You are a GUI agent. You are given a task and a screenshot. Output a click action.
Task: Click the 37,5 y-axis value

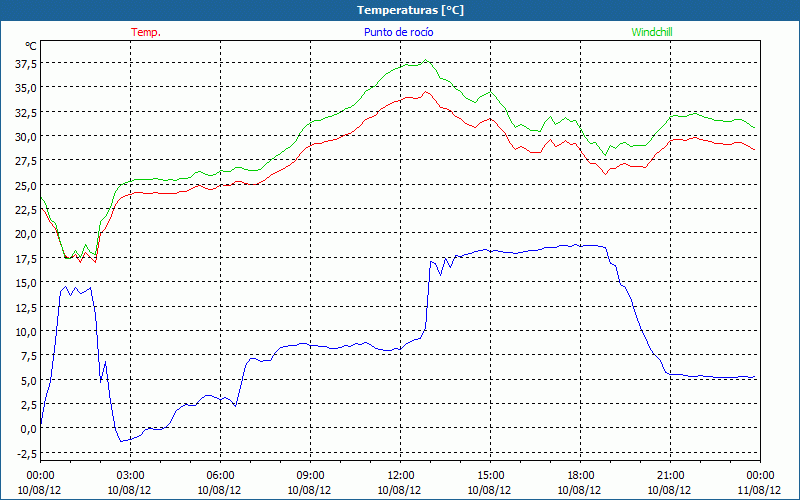[x=27, y=63]
